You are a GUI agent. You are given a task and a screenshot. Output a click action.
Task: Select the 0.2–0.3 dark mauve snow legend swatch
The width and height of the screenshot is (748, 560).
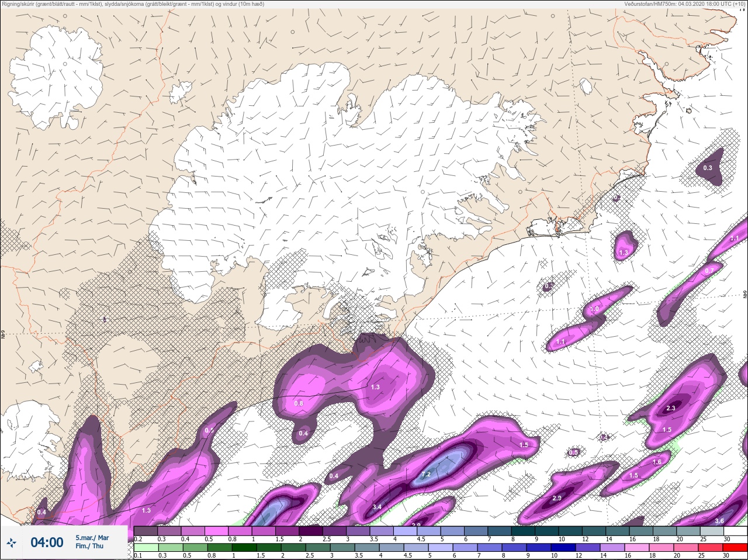tap(146, 531)
